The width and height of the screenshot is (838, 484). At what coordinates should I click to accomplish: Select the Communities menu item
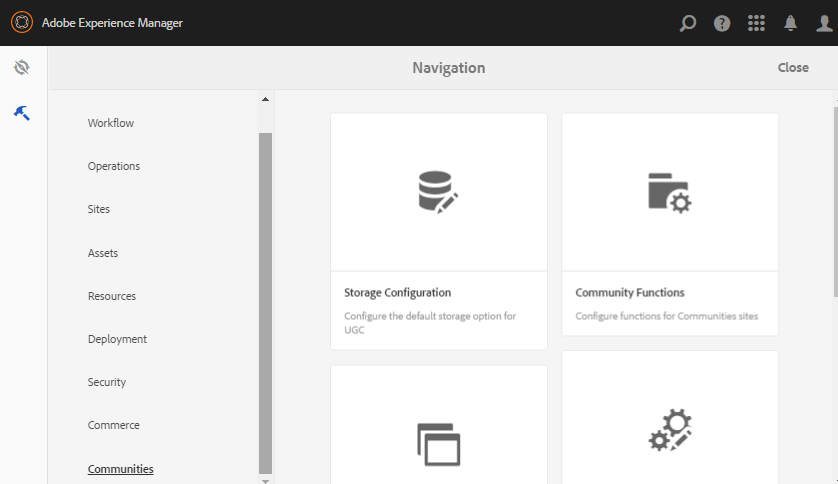pos(120,469)
